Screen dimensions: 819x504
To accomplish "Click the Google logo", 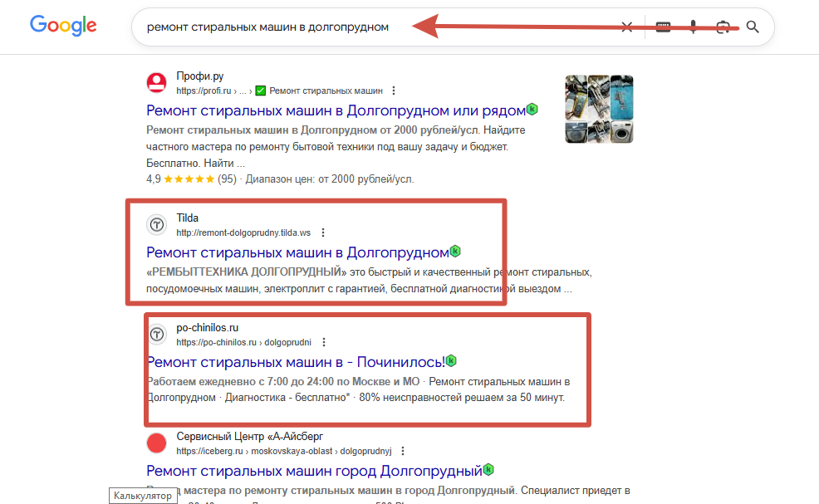I will [63, 25].
